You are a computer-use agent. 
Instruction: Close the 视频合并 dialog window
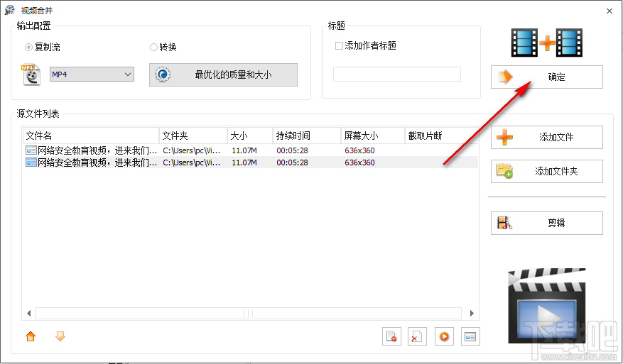[x=610, y=11]
